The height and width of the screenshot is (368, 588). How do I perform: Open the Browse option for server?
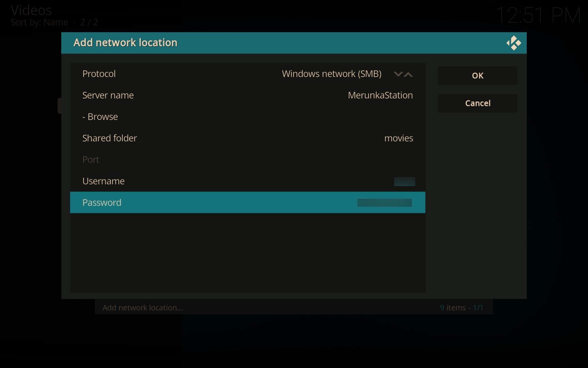coord(248,117)
